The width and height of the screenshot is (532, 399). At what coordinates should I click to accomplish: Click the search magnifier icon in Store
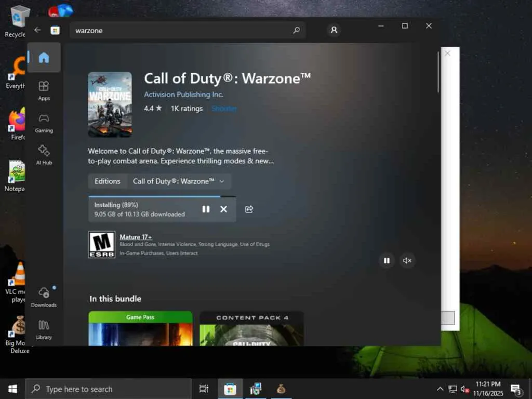click(x=296, y=30)
